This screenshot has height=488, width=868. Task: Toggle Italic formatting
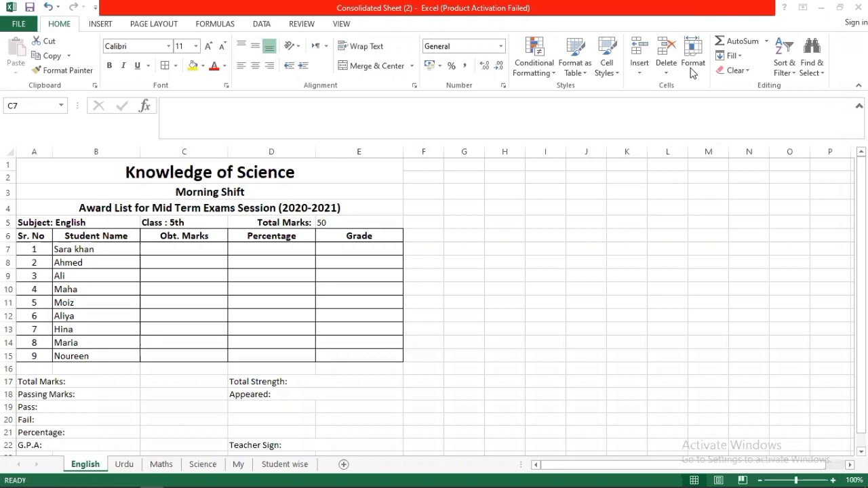tap(123, 66)
